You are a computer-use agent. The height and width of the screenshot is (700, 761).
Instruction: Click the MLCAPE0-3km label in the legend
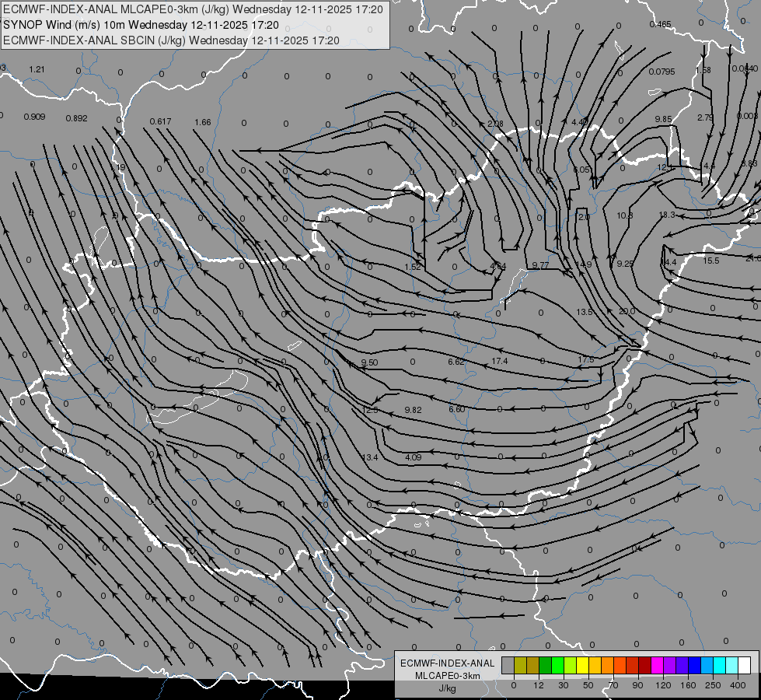pyautogui.click(x=448, y=676)
